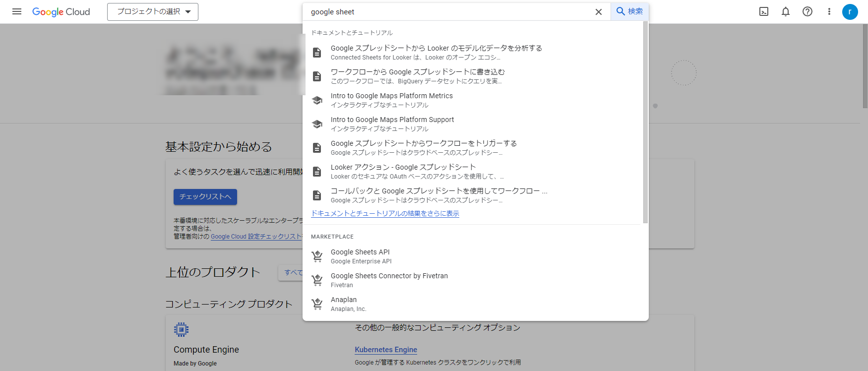Open Google Cloud 設定チェックリスト link
Screen dimensions: 868x371
(x=257, y=237)
